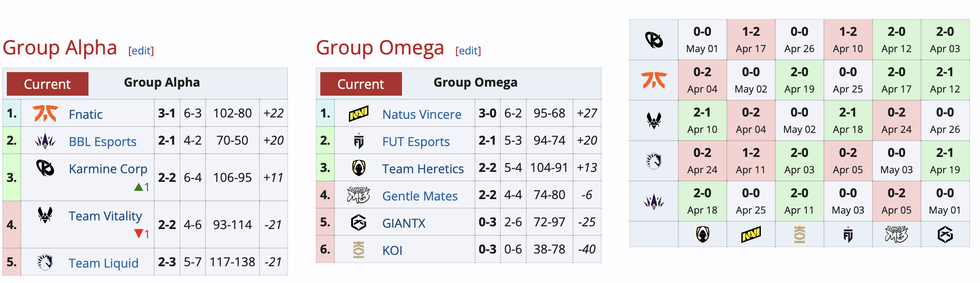Click the Group Alpha table header title
Image resolution: width=980 pixels, height=283 pixels.
pos(162,82)
